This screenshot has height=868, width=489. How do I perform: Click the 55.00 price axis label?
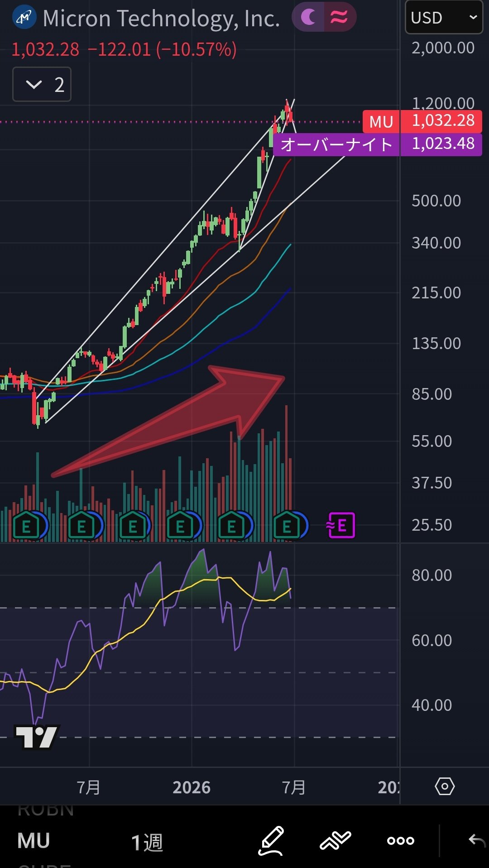click(431, 441)
